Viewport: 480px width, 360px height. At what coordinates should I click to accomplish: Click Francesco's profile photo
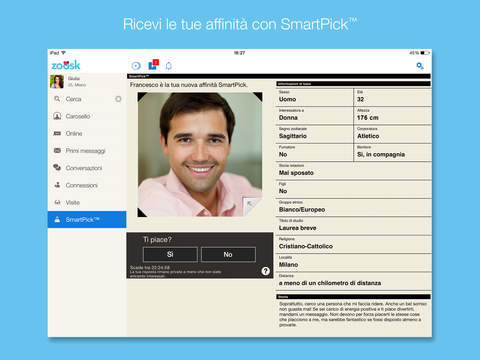pos(200,155)
